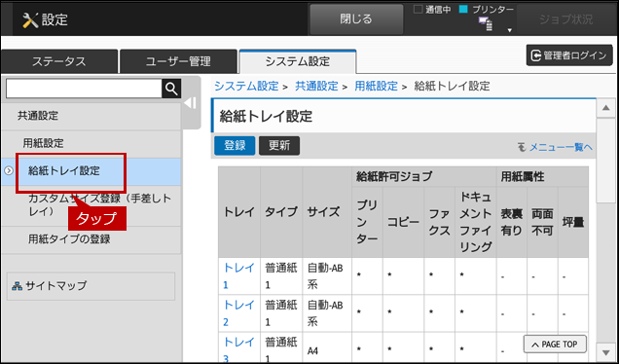Switch to the ステータス tab
This screenshot has width=619, height=364.
59,61
